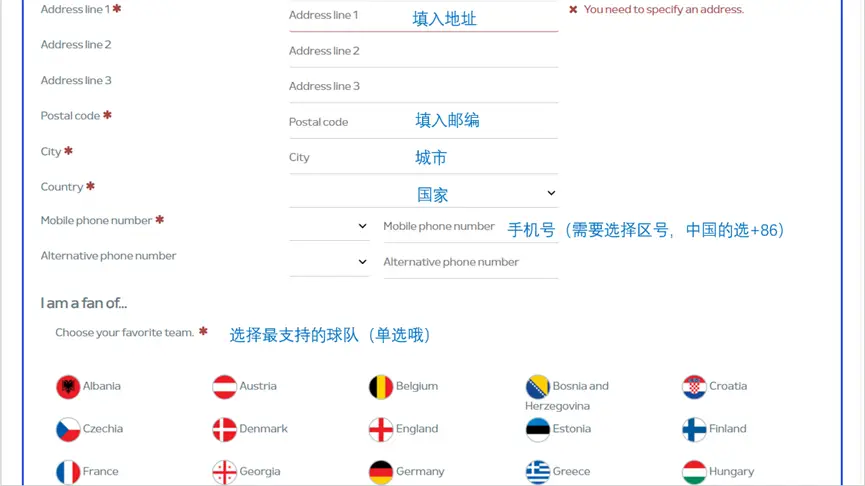Pick the Georgia flag icon
The height and width of the screenshot is (486, 865).
[x=225, y=472]
